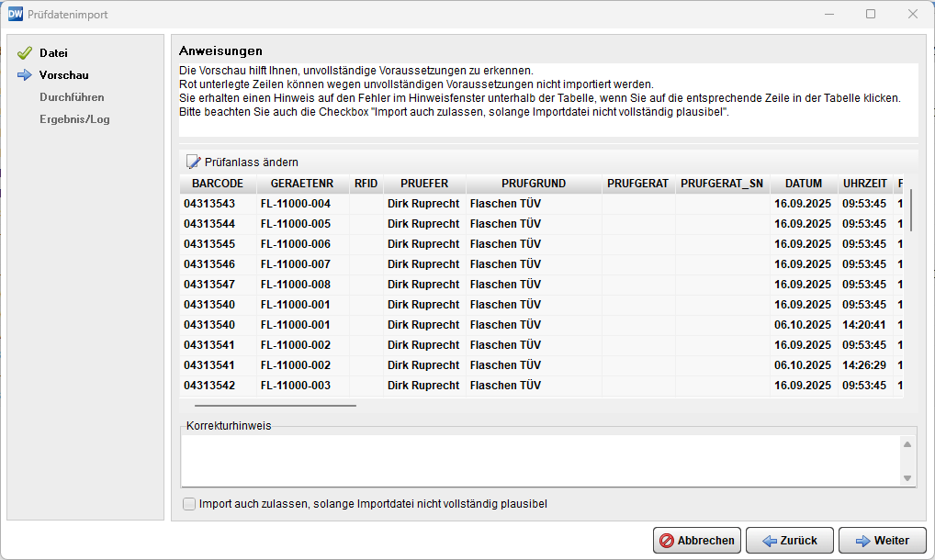Click the green checkmark icon beside Datei
Viewport: 935px width, 560px height.
[x=25, y=53]
